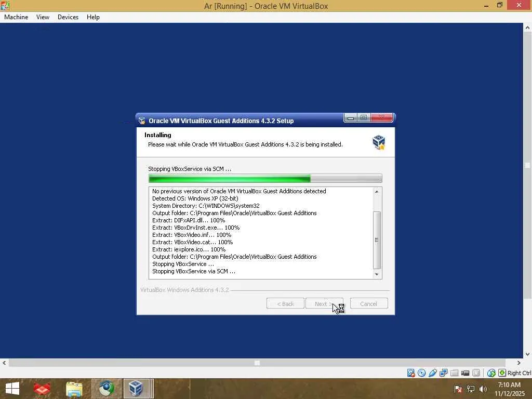Click the green arrow host key icon

(x=502, y=373)
